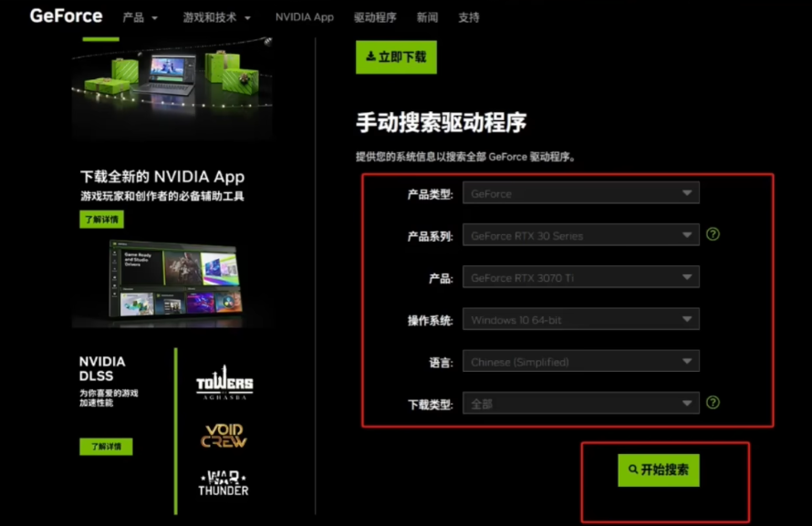Click the GeForce logo

(x=66, y=16)
